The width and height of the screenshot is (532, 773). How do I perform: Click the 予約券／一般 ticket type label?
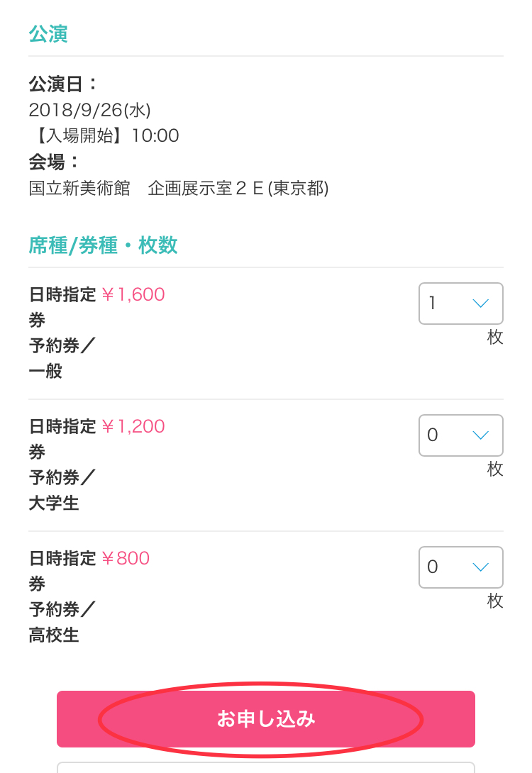click(62, 358)
